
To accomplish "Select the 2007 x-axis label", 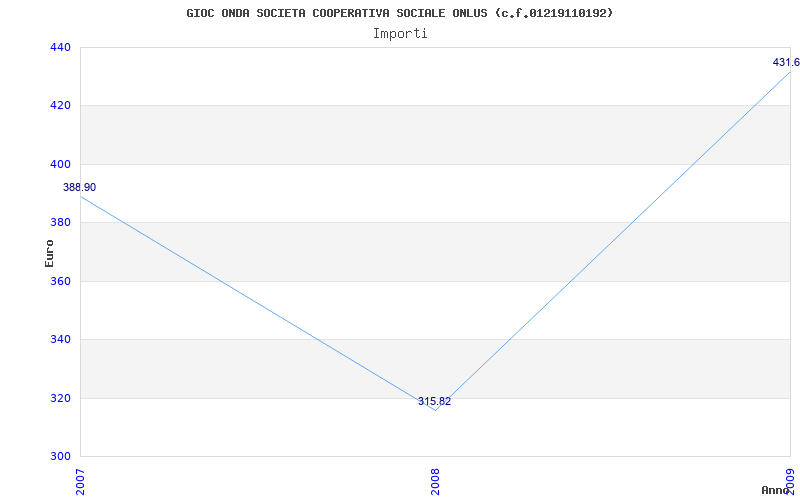I will click(81, 482).
